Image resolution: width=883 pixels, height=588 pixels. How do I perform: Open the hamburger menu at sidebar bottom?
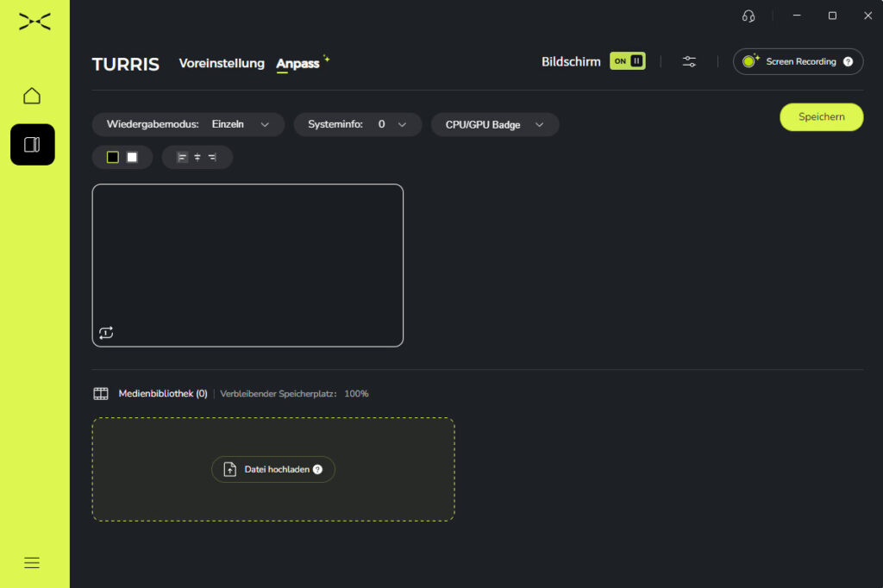32,563
